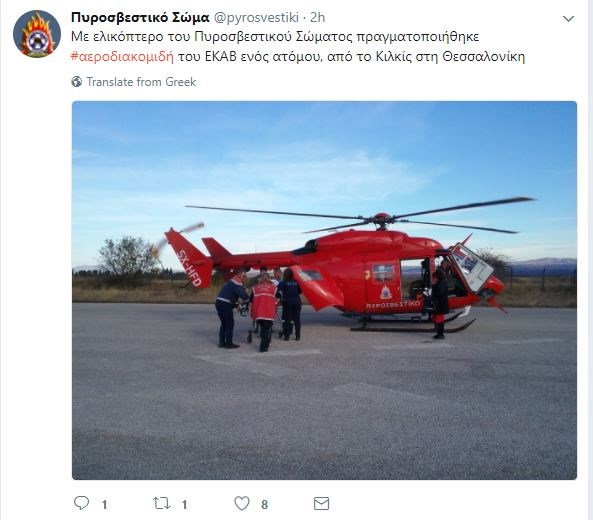Screen dimensions: 593x520
Task: Click the medics group in the photo
Action: pyautogui.click(x=259, y=309)
